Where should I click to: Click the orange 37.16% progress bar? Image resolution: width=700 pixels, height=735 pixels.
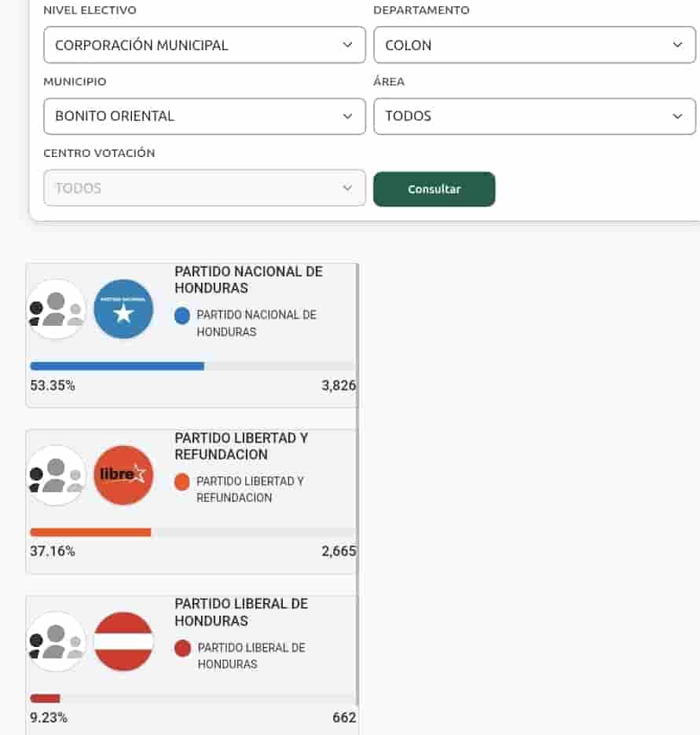90,532
